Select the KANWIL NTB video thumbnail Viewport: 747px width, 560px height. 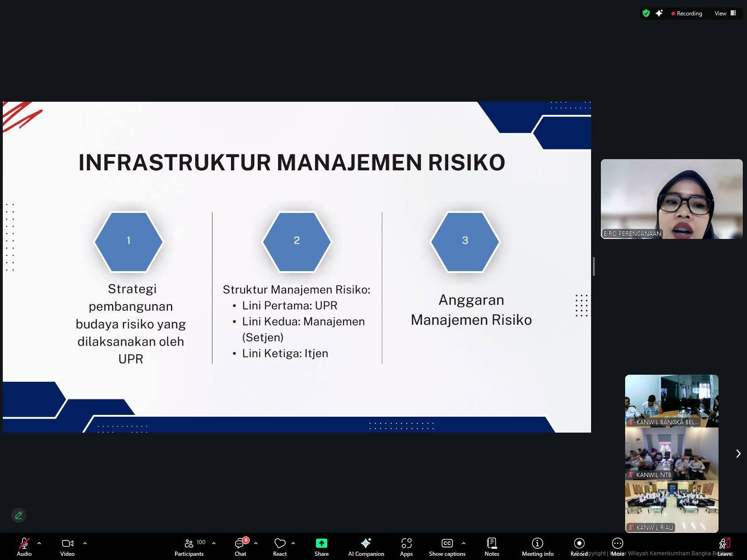pyautogui.click(x=671, y=454)
